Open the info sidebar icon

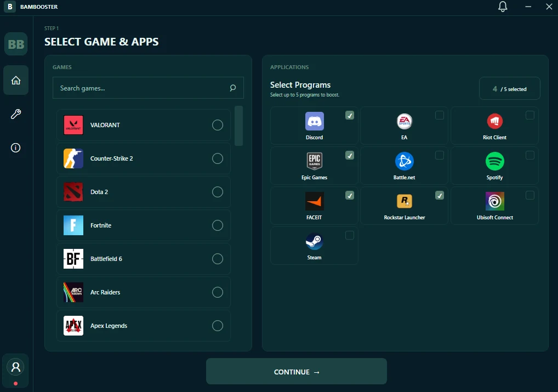[x=16, y=148]
